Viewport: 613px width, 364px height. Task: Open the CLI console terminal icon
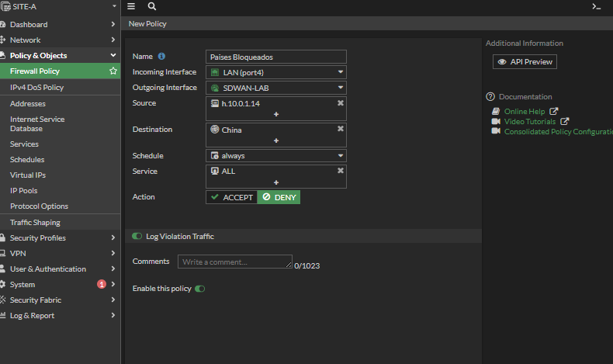(596, 6)
